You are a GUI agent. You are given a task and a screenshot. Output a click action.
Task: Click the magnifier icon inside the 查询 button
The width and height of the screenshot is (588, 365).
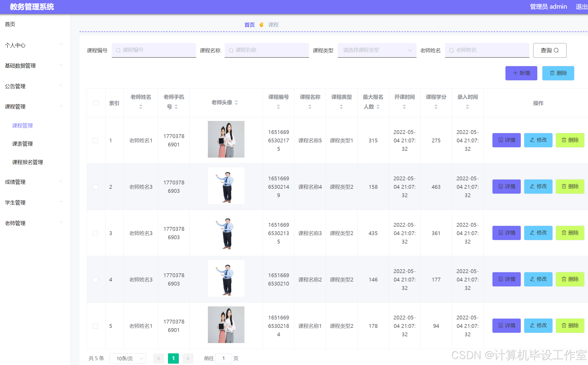[x=557, y=50]
